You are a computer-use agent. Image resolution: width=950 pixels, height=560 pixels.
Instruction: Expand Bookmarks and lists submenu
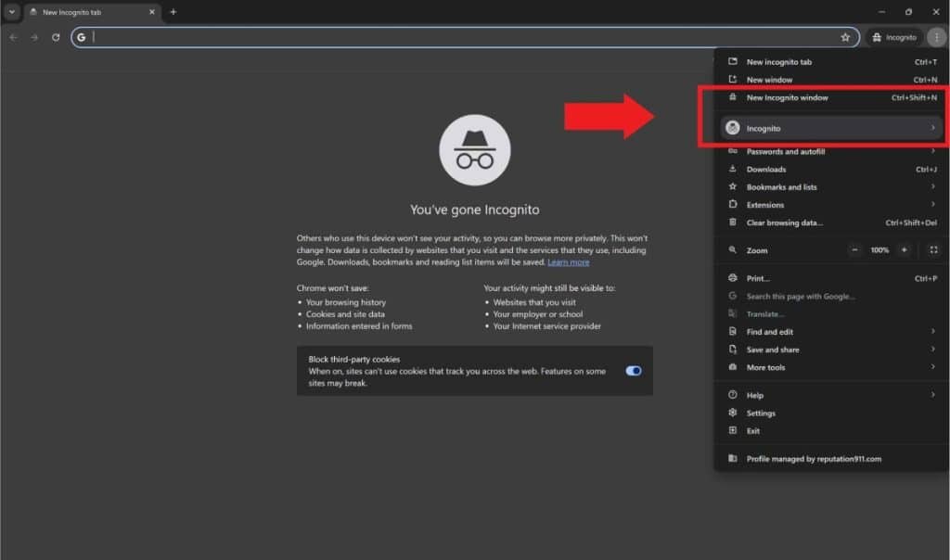(x=831, y=187)
